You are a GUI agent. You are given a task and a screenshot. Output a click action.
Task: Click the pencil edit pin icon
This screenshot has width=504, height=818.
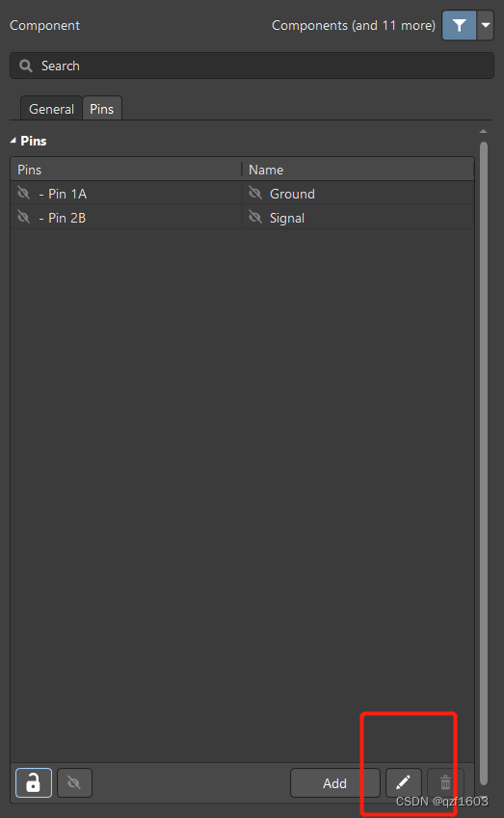pyautogui.click(x=404, y=782)
